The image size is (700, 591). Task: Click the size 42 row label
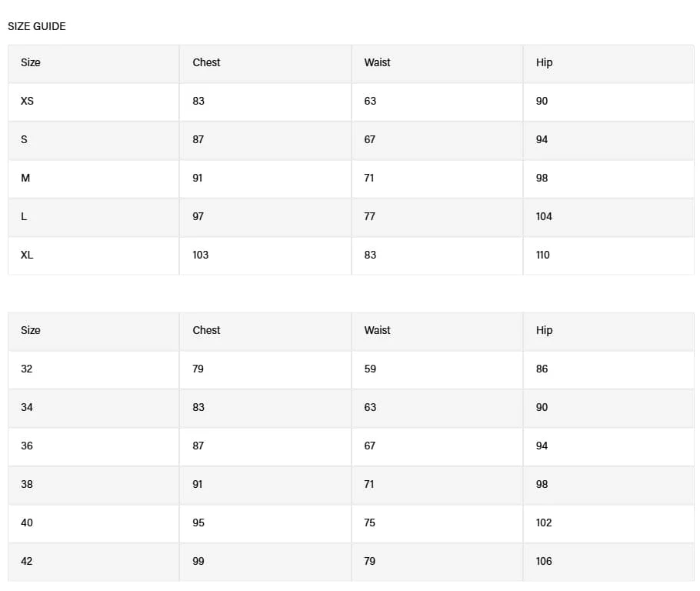[27, 562]
